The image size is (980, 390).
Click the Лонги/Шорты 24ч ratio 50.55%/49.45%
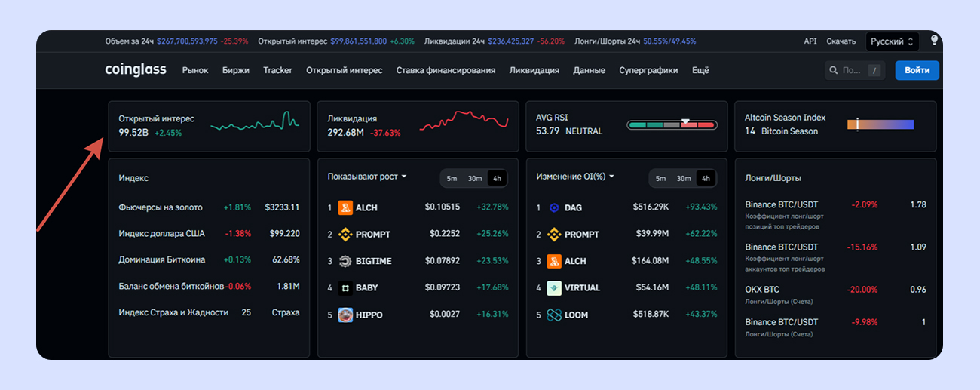coord(669,41)
